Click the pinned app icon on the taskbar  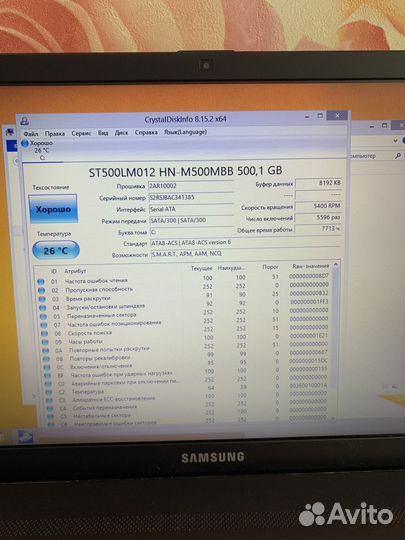point(25,437)
